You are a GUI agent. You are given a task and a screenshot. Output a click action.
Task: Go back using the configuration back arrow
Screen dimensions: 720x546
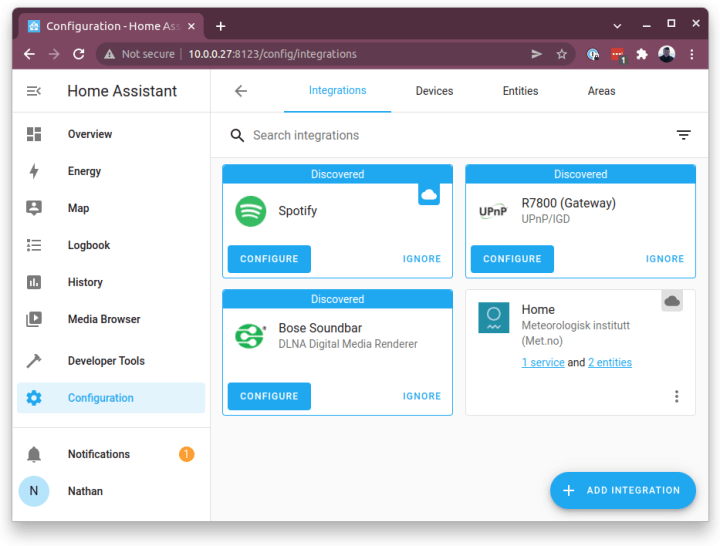[241, 91]
